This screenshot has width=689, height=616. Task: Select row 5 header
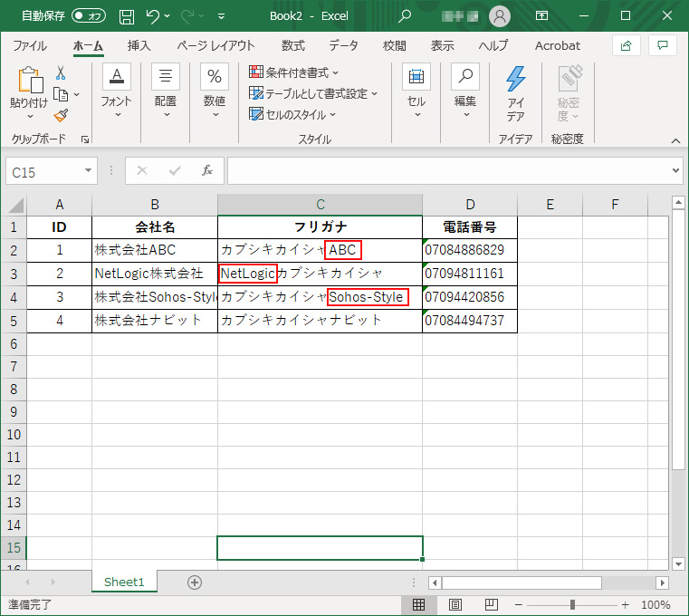pyautogui.click(x=14, y=321)
